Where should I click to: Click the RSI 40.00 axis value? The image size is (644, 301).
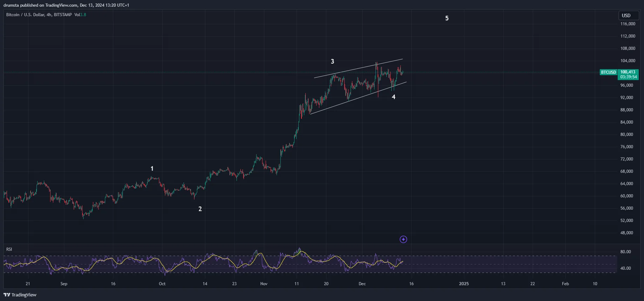pos(625,268)
